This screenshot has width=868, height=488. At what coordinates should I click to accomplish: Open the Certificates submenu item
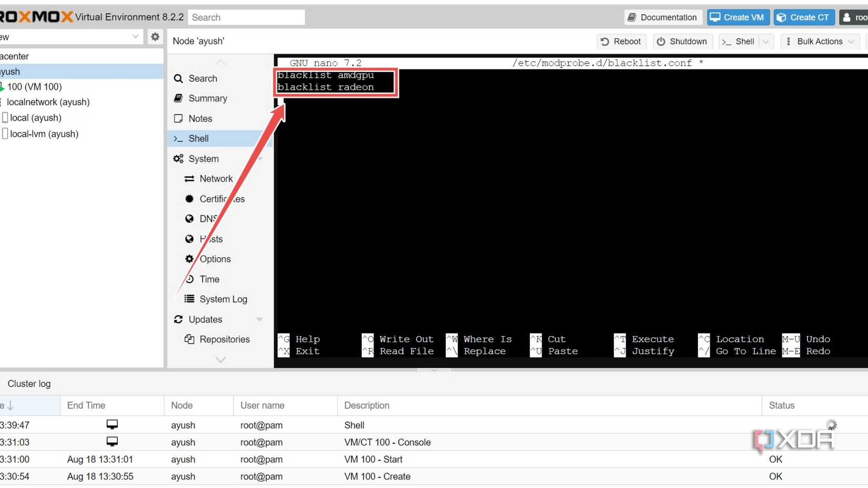click(x=220, y=199)
